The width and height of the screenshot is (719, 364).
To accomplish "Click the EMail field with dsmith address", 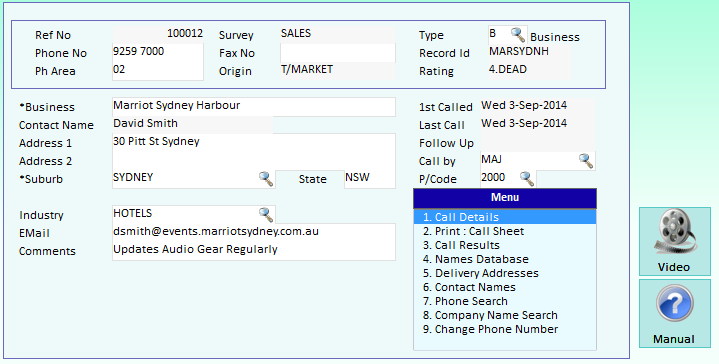I will pyautogui.click(x=254, y=232).
